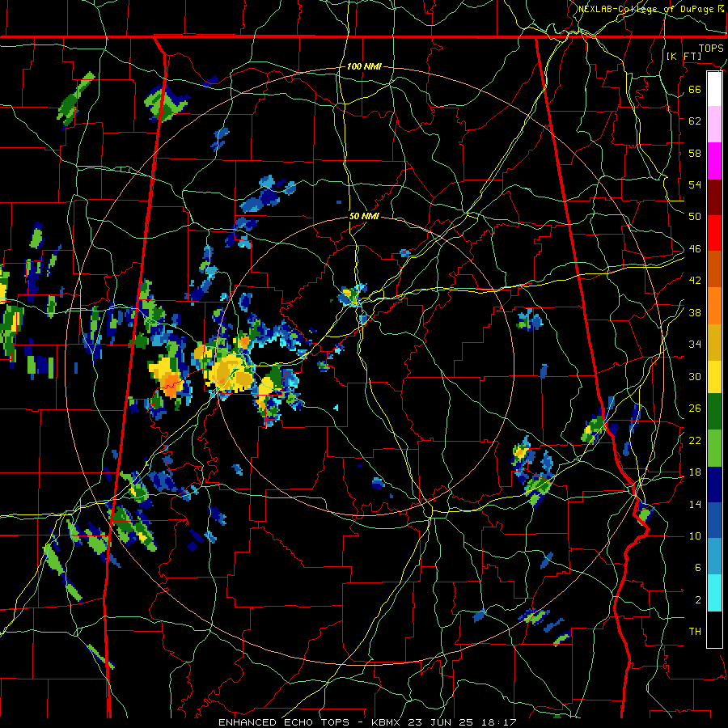Click the "66" legend value

pyautogui.click(x=695, y=89)
